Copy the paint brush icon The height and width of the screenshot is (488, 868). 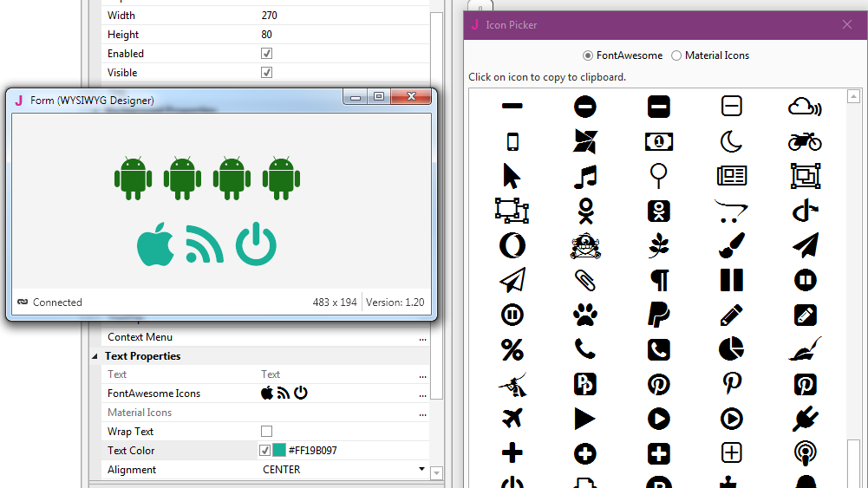731,245
